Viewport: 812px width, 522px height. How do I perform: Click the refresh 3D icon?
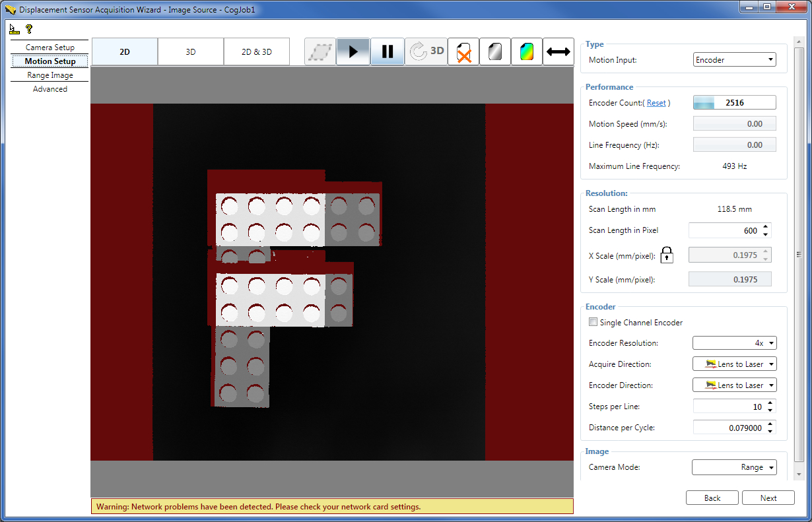point(426,51)
